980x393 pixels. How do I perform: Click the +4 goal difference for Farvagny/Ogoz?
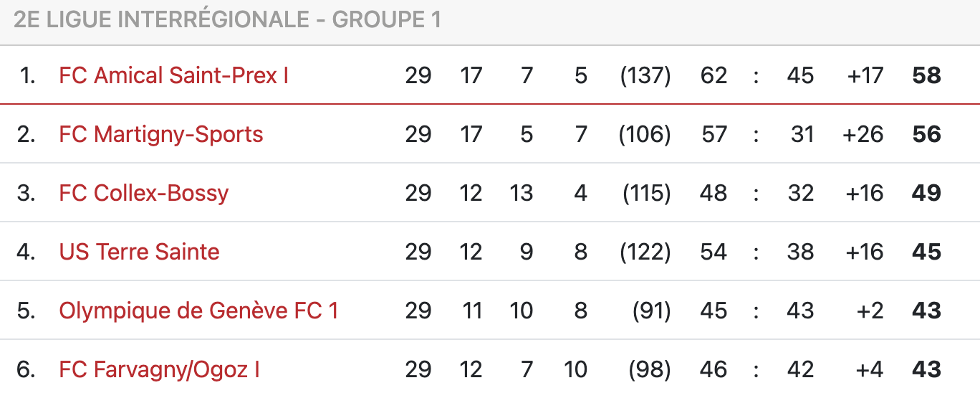(870, 369)
